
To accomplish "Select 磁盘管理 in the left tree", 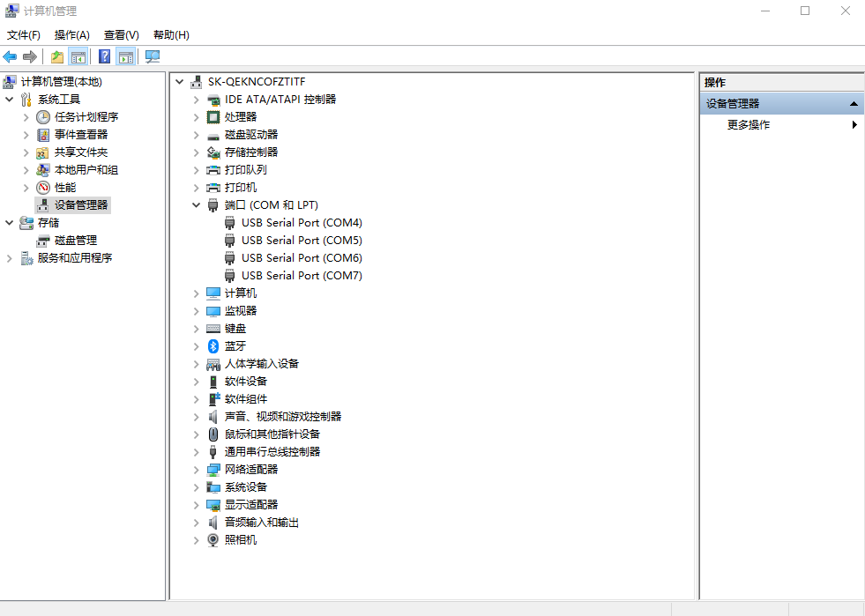I will pyautogui.click(x=76, y=241).
